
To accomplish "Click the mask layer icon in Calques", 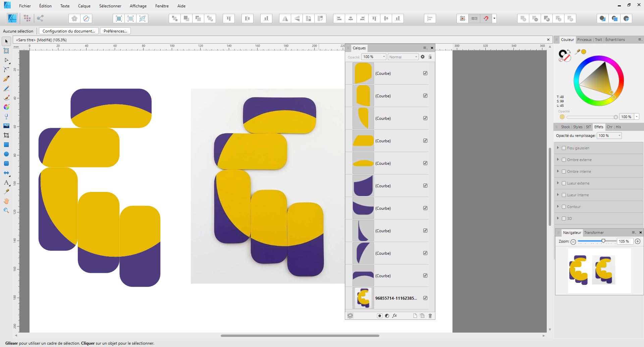I will 380,316.
